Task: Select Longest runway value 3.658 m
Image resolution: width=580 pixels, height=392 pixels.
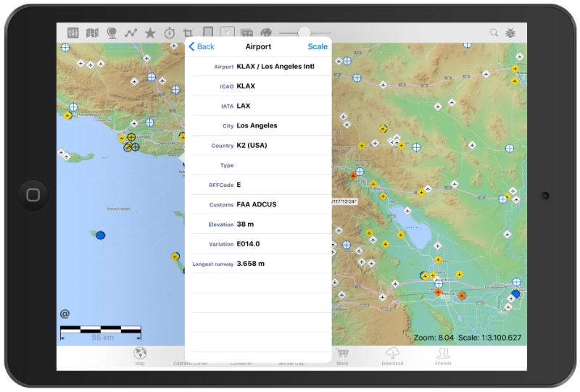Action: point(250,264)
